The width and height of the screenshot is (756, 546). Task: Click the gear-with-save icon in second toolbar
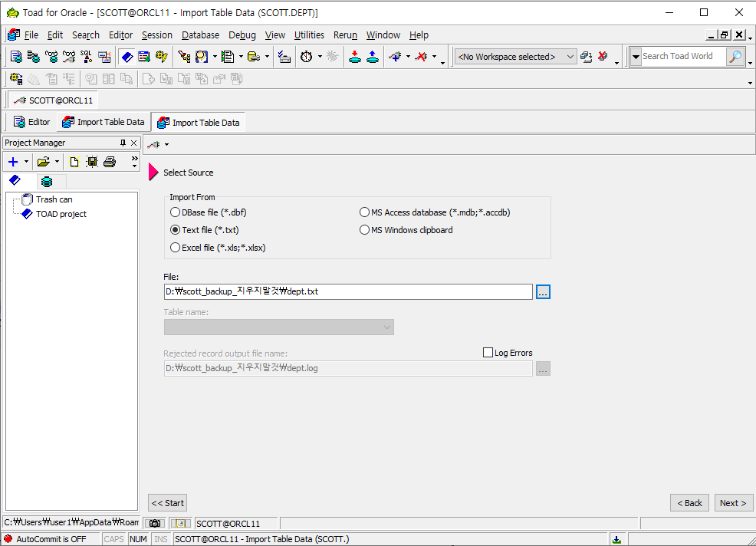pyautogui.click(x=16, y=79)
